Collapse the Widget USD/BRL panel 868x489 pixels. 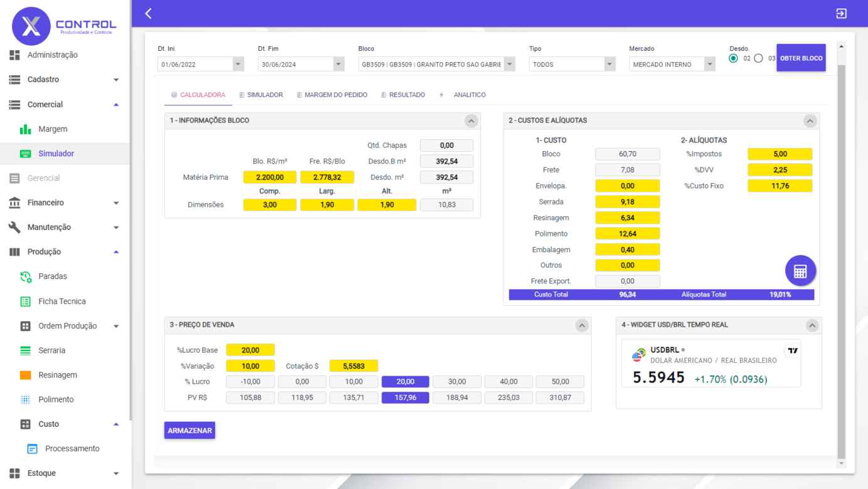[812, 325]
